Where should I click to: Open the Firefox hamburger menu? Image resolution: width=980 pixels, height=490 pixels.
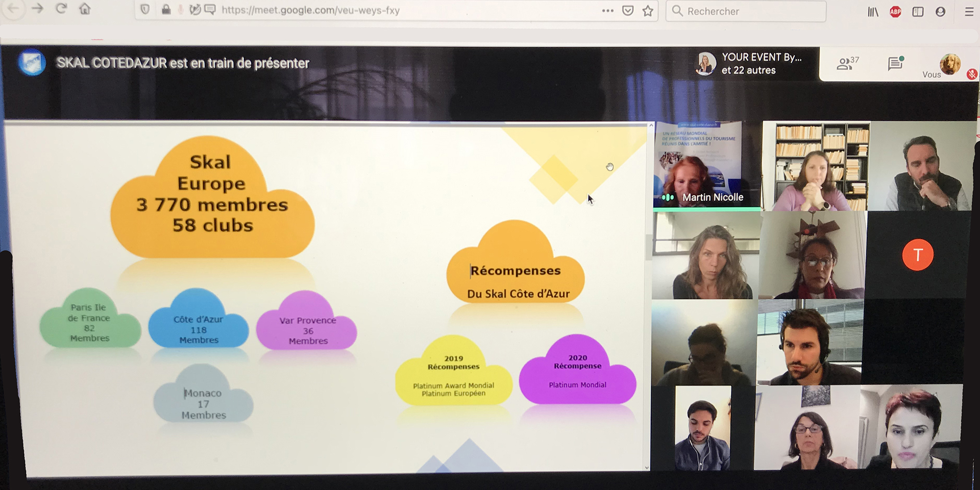[x=969, y=12]
